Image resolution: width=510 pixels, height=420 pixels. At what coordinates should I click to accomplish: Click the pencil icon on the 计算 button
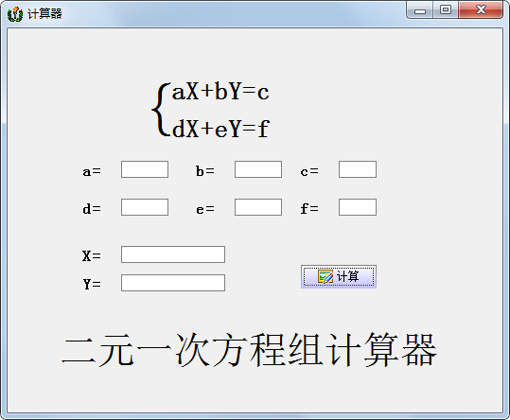pyautogui.click(x=325, y=276)
